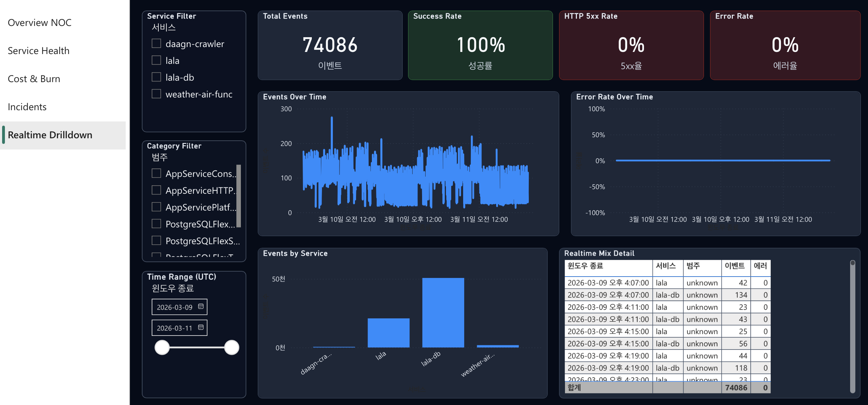
Task: Enable the lala-db service filter checkbox
Action: click(x=156, y=77)
